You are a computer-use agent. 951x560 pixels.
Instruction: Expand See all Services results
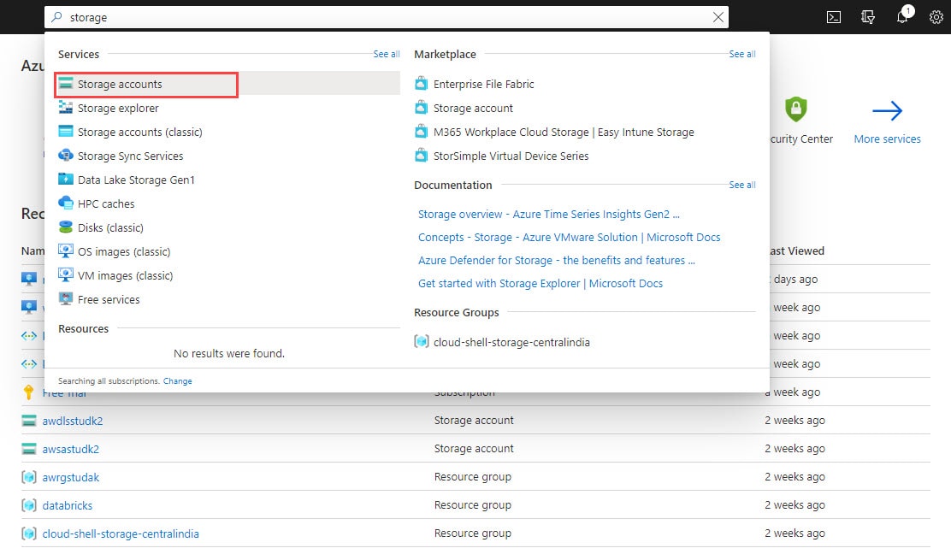coord(387,53)
